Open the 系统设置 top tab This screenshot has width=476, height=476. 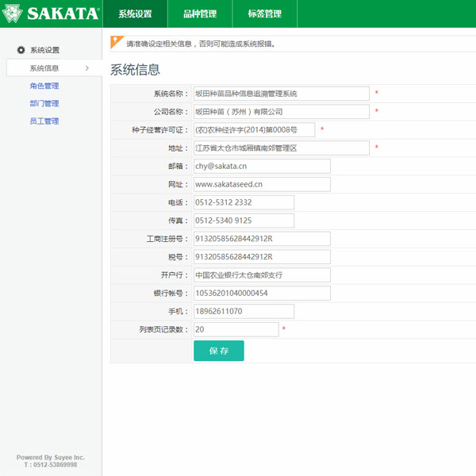click(135, 13)
